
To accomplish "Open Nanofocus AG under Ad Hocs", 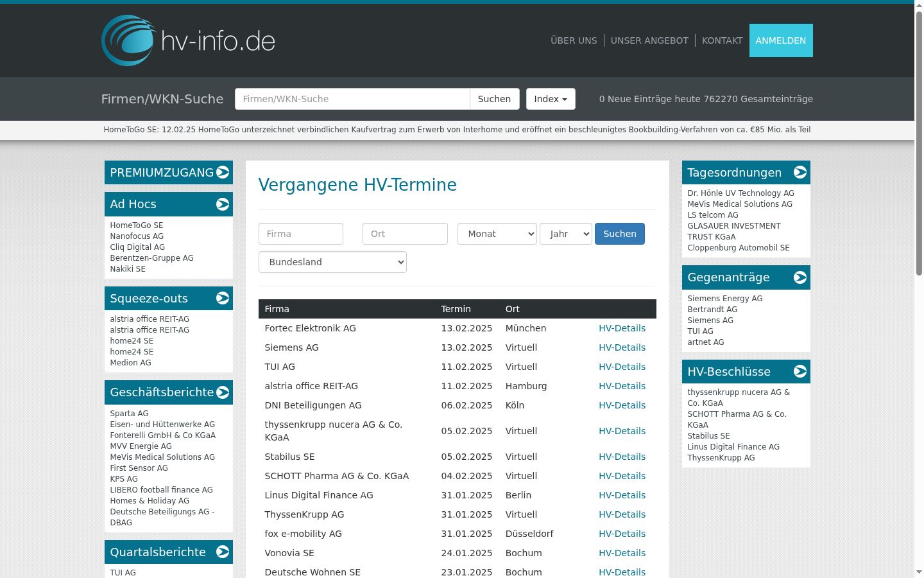I will (137, 236).
